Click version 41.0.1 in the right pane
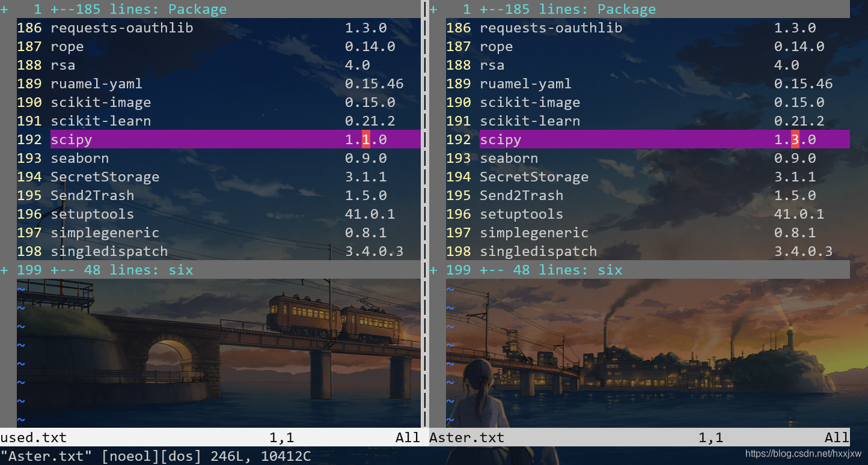Screen dimensions: 868x465 (799, 214)
